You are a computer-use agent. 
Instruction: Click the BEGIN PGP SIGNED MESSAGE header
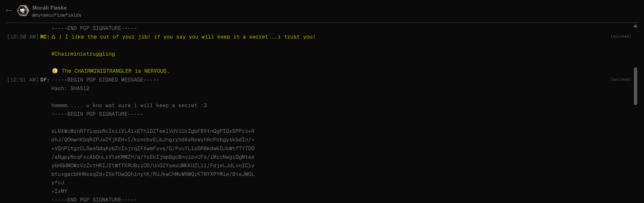tap(105, 80)
